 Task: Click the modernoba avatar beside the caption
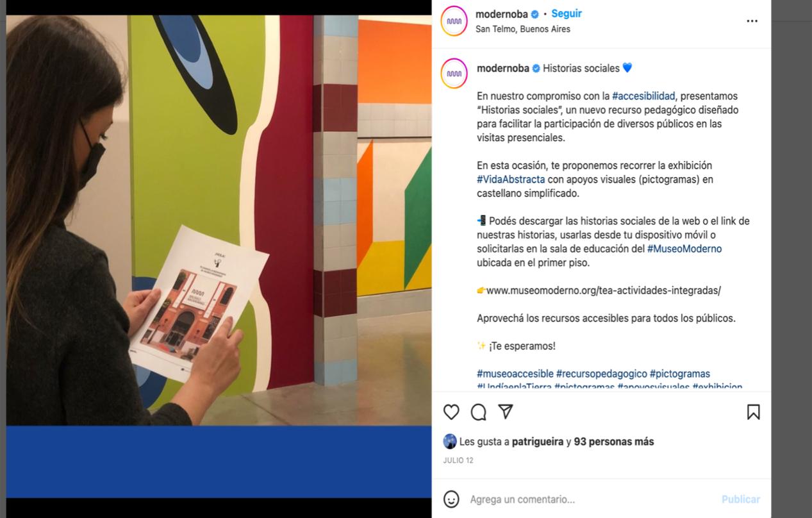(454, 74)
